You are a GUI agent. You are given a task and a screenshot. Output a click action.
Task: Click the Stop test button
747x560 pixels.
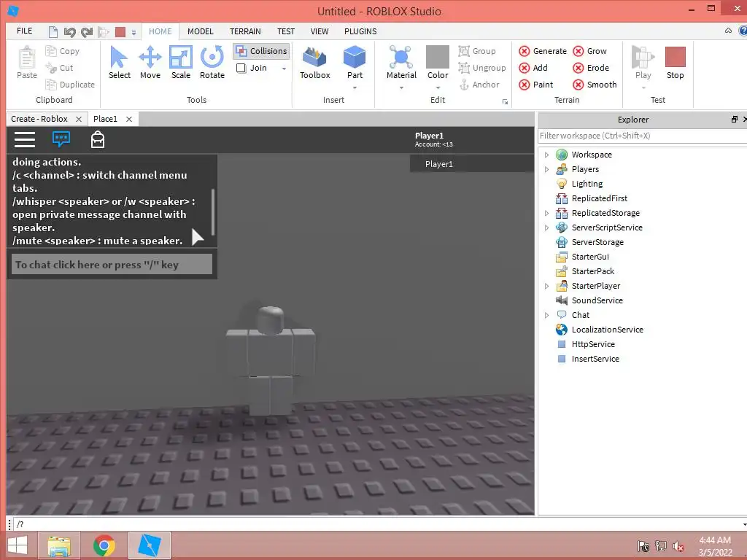[675, 62]
